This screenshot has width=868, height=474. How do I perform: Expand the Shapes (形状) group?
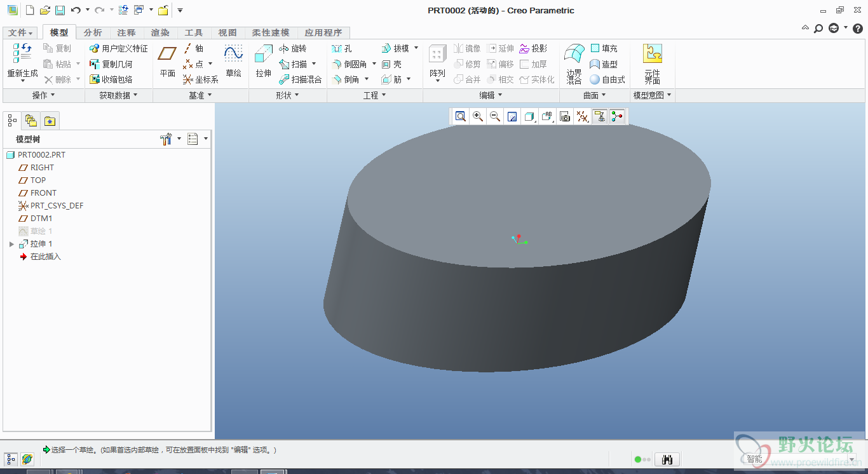click(287, 95)
